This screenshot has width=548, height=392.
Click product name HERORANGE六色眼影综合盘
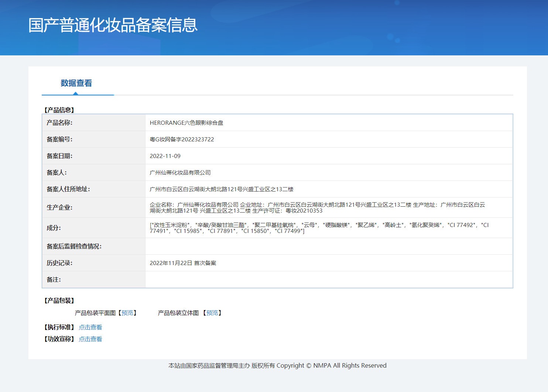pos(186,123)
